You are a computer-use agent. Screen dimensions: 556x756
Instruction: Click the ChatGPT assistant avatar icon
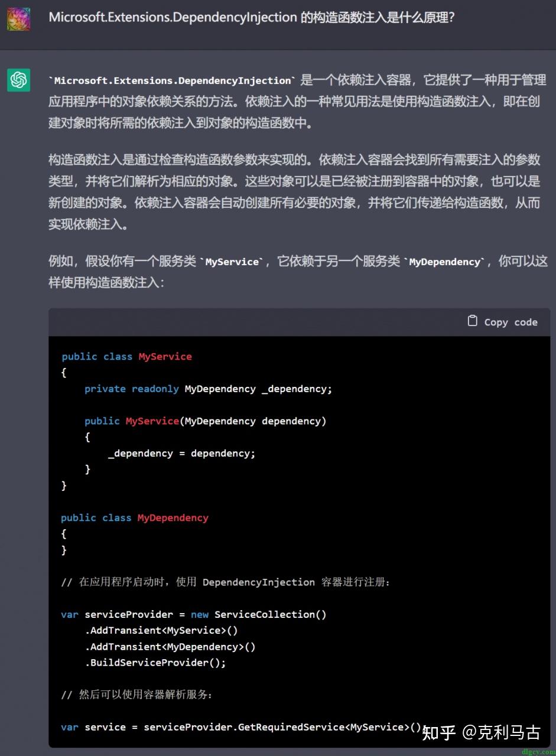(18, 80)
